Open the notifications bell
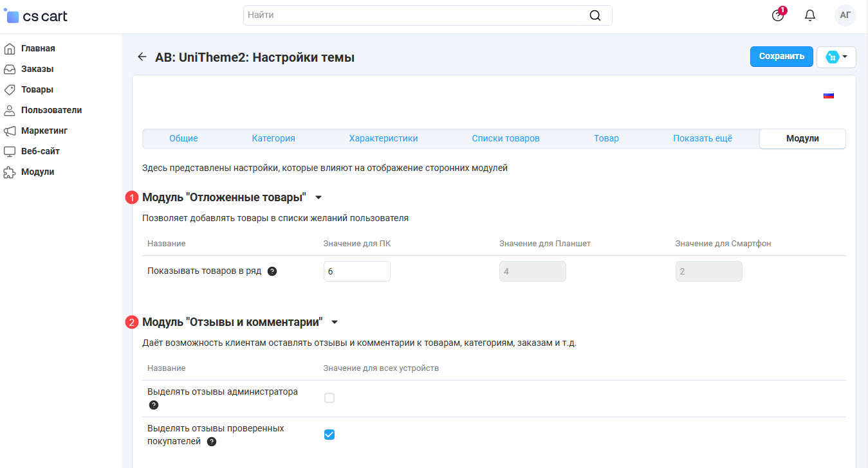Screen dimensions: 868x468 pos(810,15)
